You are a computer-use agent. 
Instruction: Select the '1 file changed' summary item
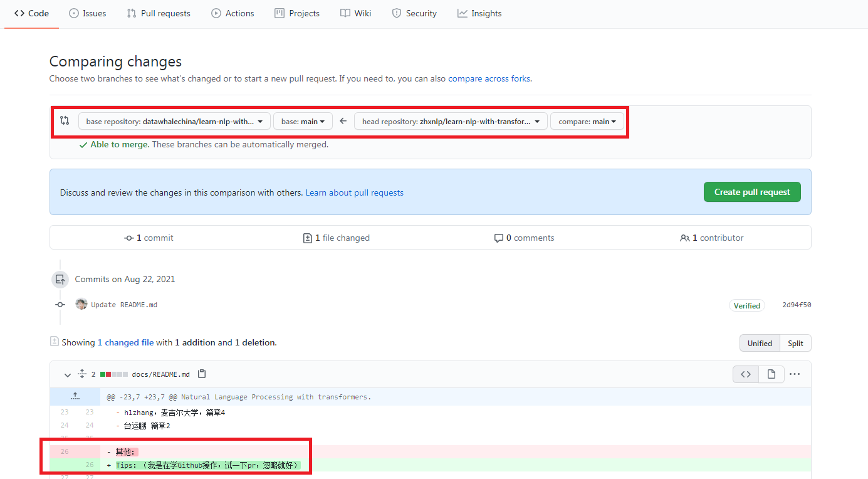pyautogui.click(x=336, y=238)
